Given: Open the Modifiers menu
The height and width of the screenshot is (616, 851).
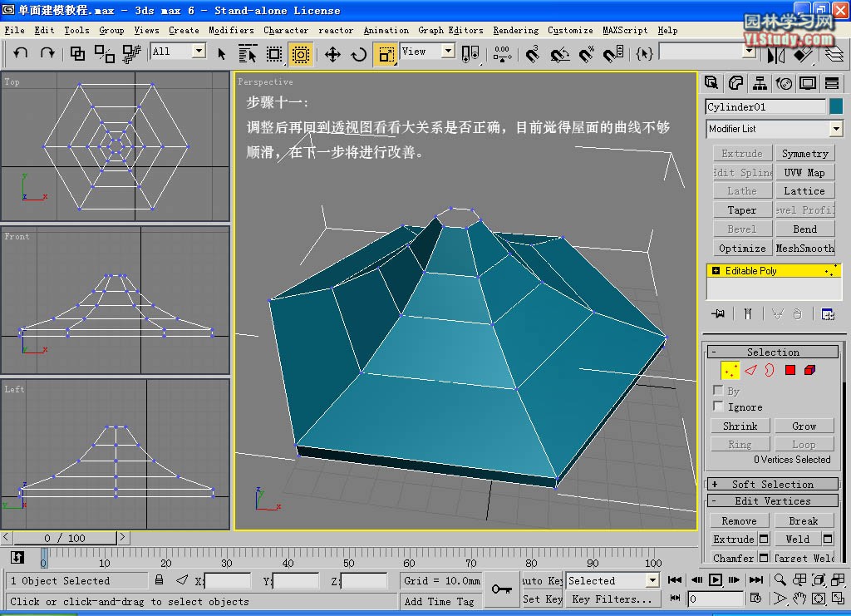Looking at the screenshot, I should pos(231,31).
